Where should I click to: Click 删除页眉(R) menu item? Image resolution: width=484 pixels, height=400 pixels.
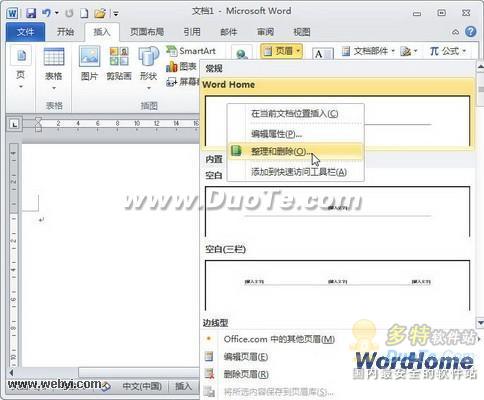point(246,374)
